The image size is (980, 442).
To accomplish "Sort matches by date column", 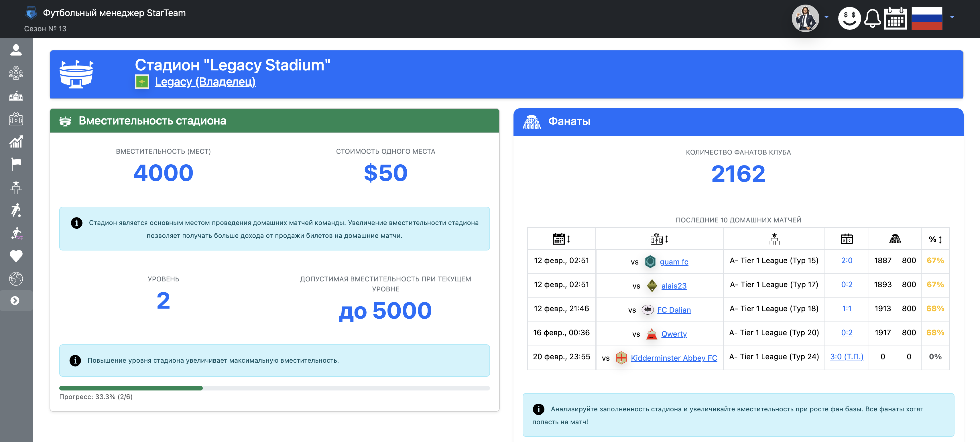I will coord(561,239).
